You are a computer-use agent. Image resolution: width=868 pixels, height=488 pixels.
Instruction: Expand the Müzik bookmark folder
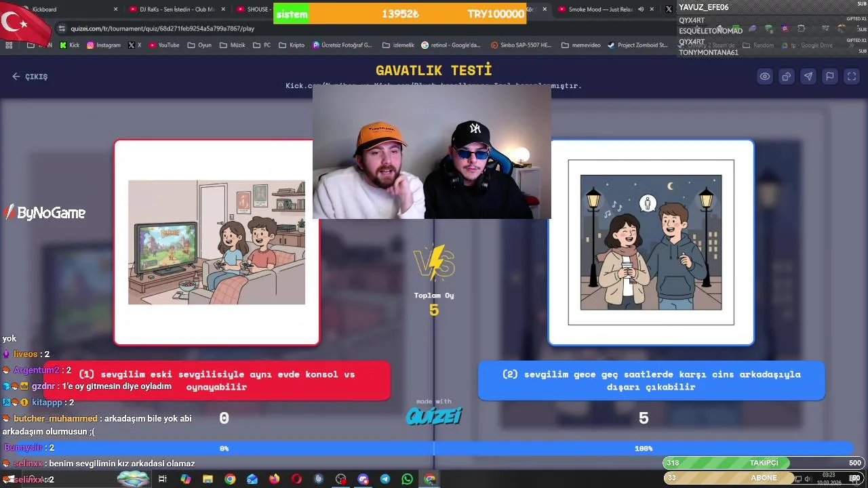point(233,45)
